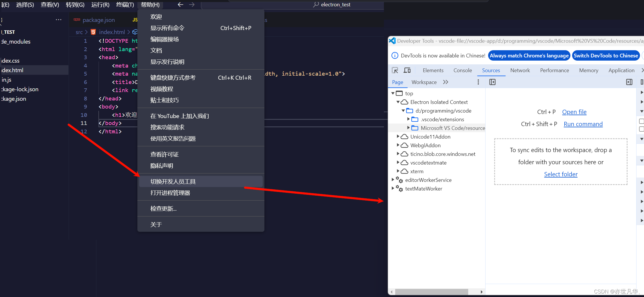Click the scrollbar right arrow in navigator
644x297 pixels.
tap(481, 292)
